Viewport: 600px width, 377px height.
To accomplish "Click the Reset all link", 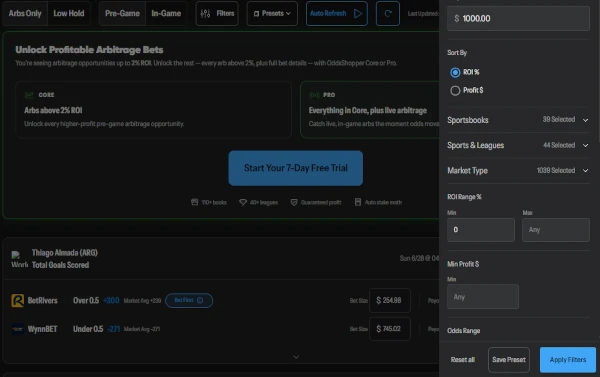I will tap(463, 360).
